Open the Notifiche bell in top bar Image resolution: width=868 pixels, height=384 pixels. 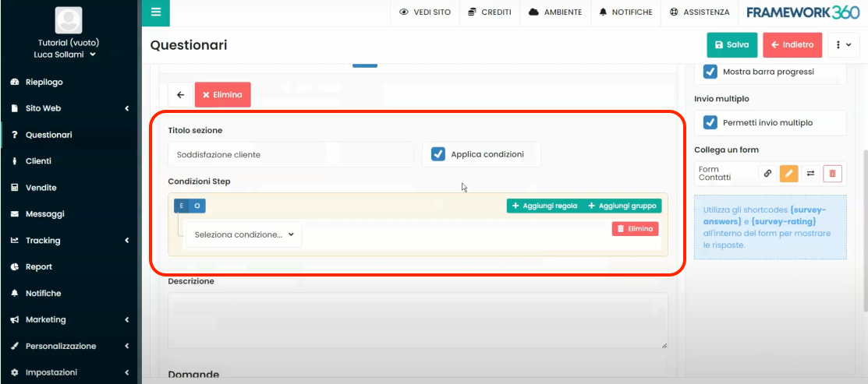point(625,12)
